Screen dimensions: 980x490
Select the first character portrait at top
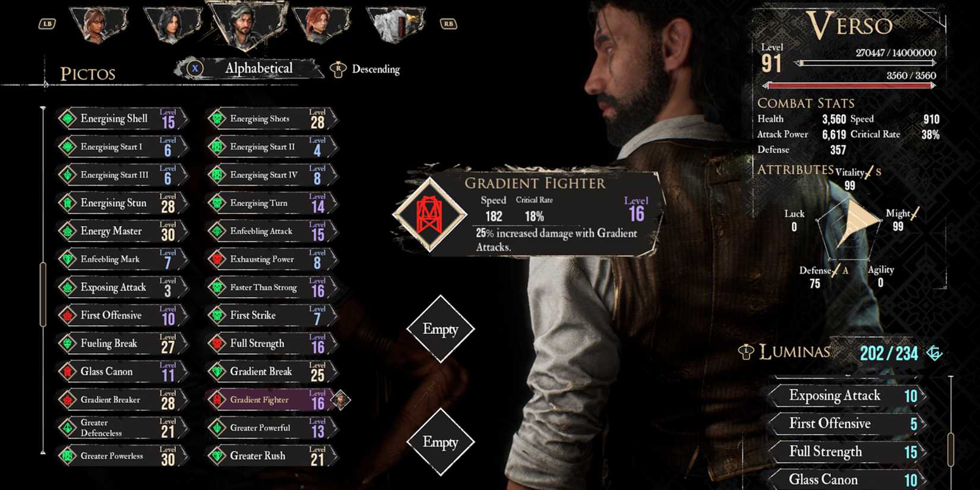coord(99,25)
